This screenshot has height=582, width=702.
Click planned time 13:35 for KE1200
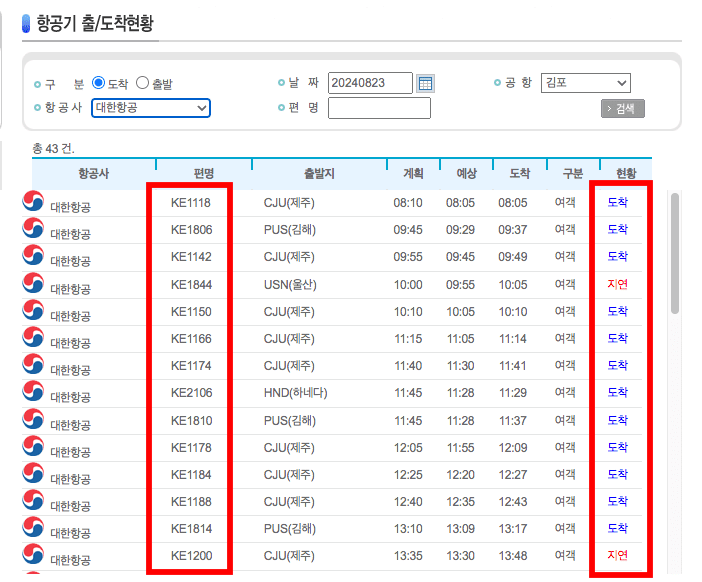tap(408, 556)
